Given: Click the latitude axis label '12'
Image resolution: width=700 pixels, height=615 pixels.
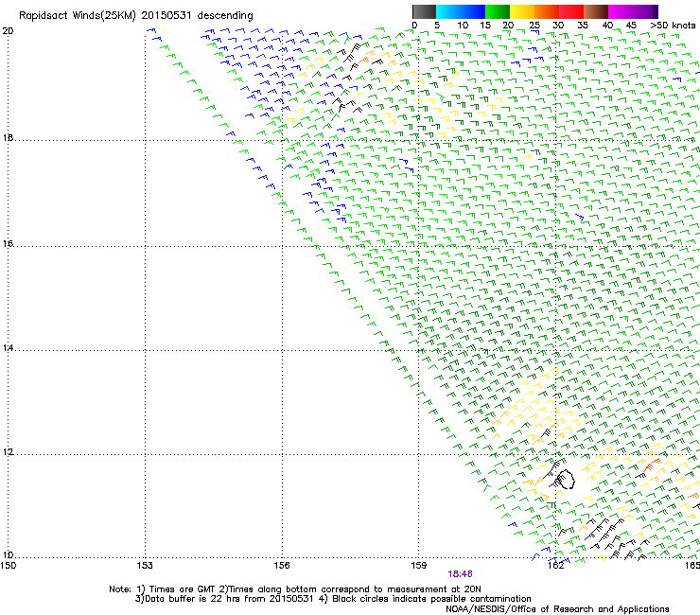Looking at the screenshot, I should 8,452.
